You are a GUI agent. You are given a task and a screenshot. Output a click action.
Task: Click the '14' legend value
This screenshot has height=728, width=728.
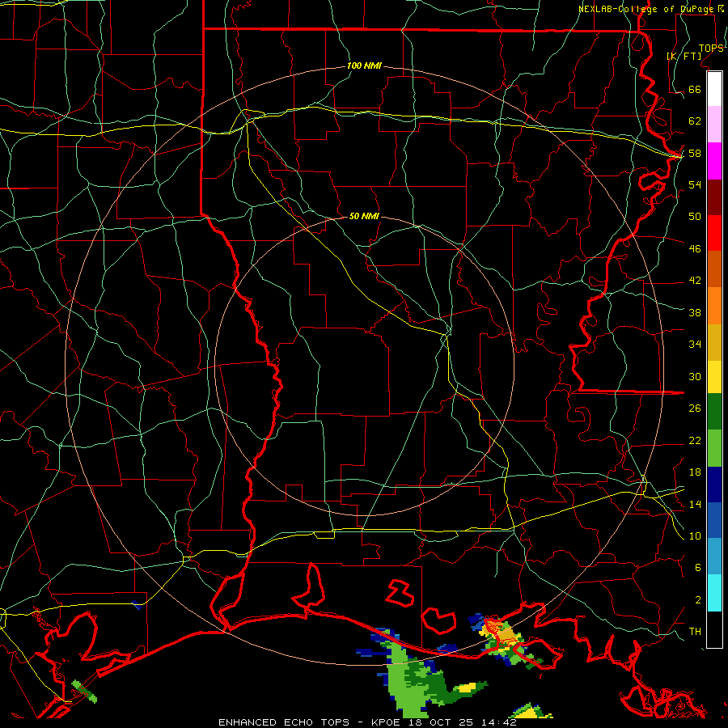click(x=695, y=504)
